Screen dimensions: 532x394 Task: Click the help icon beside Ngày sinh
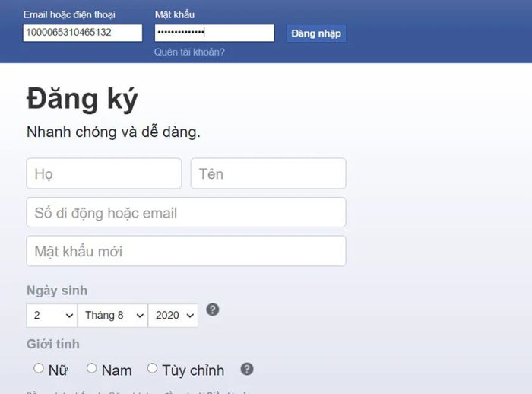click(213, 310)
